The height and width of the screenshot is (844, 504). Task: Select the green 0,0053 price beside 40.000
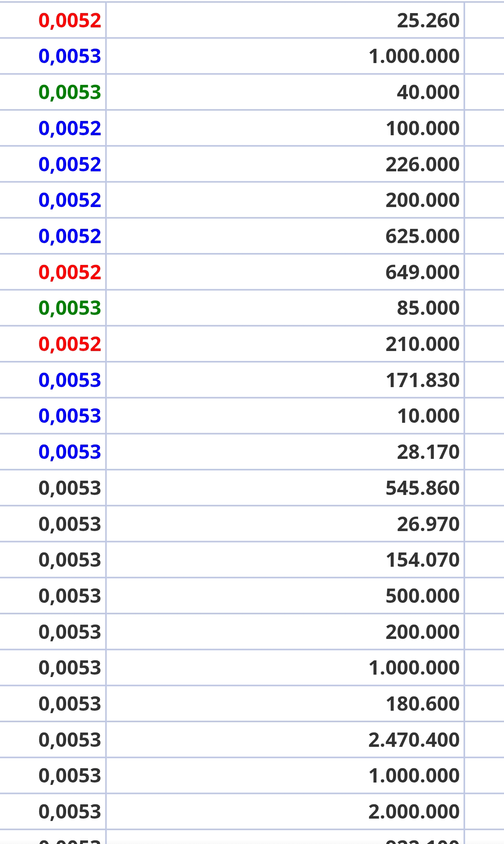coord(70,92)
